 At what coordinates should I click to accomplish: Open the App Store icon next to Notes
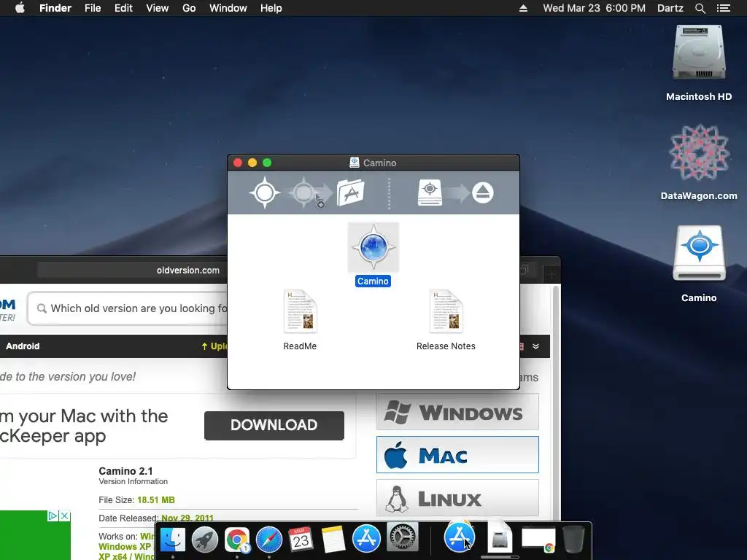(366, 539)
